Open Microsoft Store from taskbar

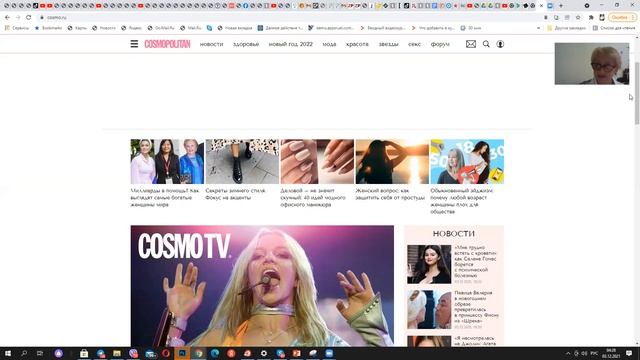point(84,353)
